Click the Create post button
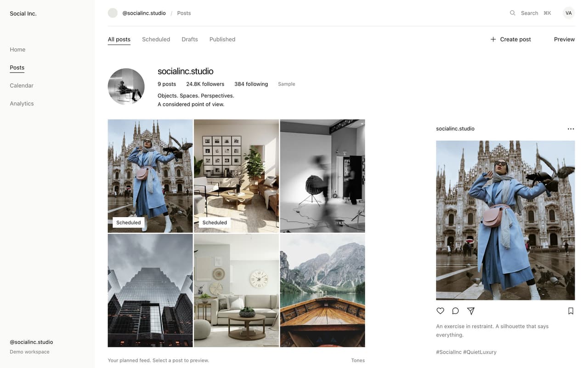588x368 pixels. pos(510,39)
